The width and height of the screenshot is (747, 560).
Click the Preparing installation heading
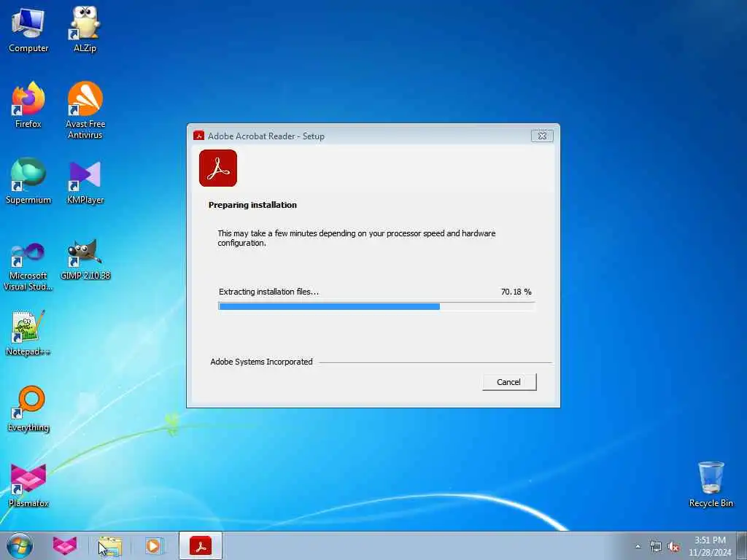pyautogui.click(x=252, y=205)
